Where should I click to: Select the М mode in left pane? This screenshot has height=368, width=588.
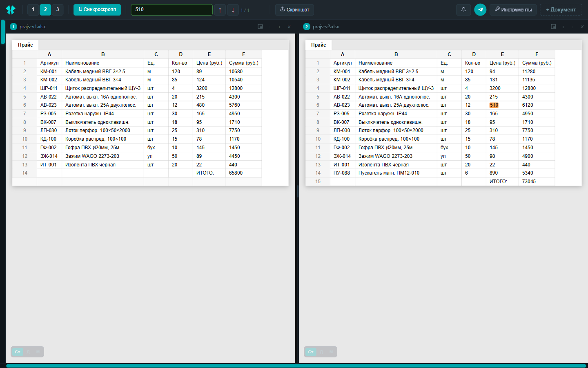pyautogui.click(x=38, y=352)
